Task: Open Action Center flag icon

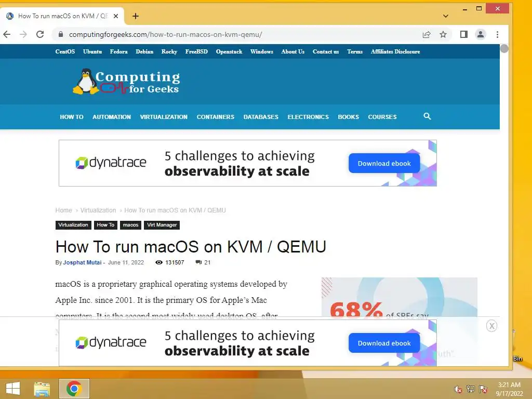Action: [483, 389]
